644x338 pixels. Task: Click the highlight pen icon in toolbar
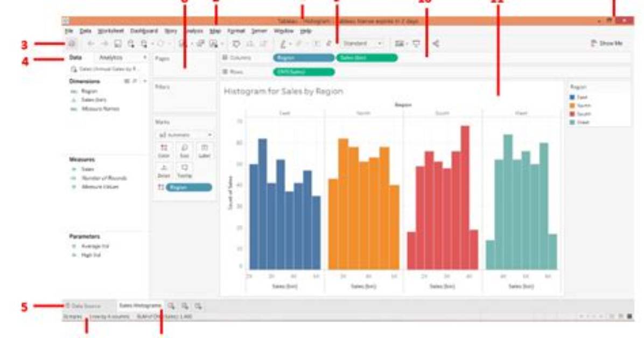click(283, 44)
